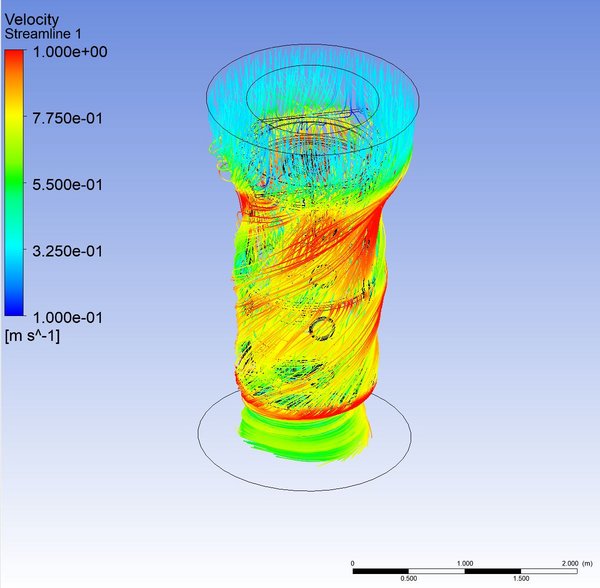This screenshot has height=588, width=600.
Task: Click the 1.000 ruler label
Action: [465, 564]
